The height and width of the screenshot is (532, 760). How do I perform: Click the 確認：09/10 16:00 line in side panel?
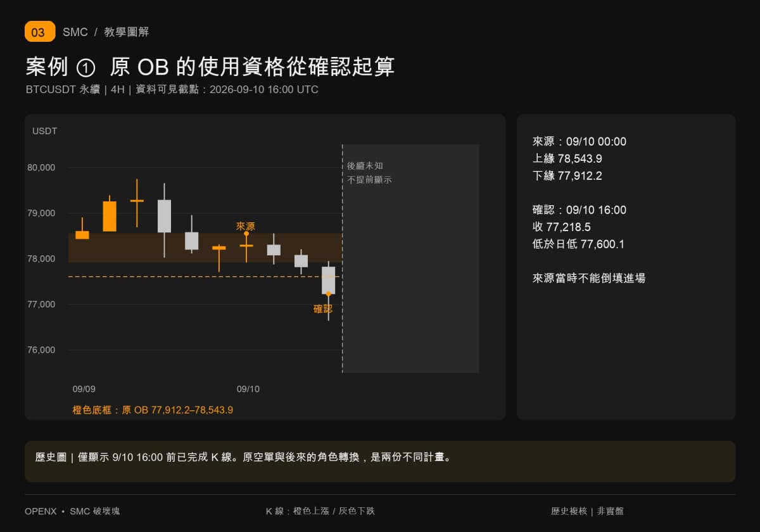click(x=579, y=210)
